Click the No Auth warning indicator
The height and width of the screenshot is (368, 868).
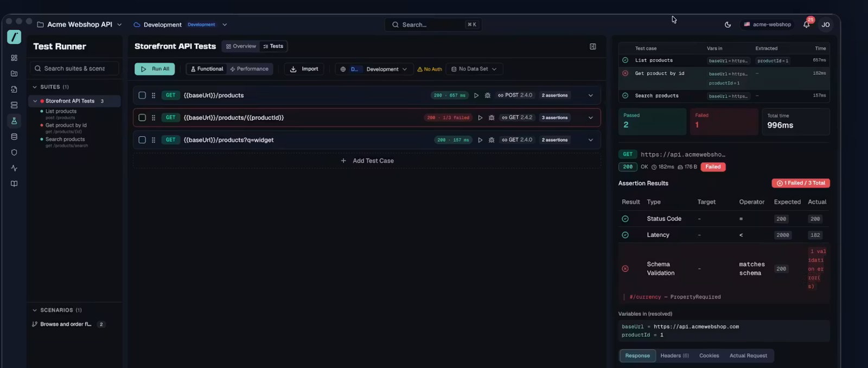tap(430, 69)
